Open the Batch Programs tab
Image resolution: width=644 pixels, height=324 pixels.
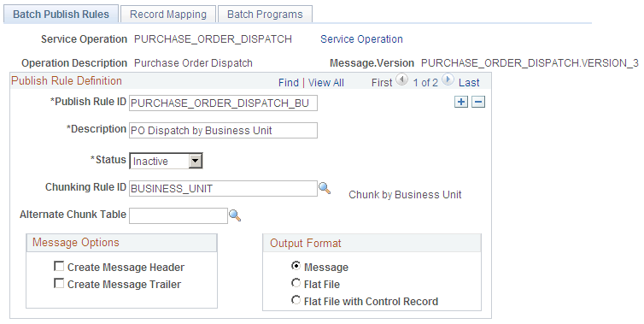pyautogui.click(x=265, y=15)
